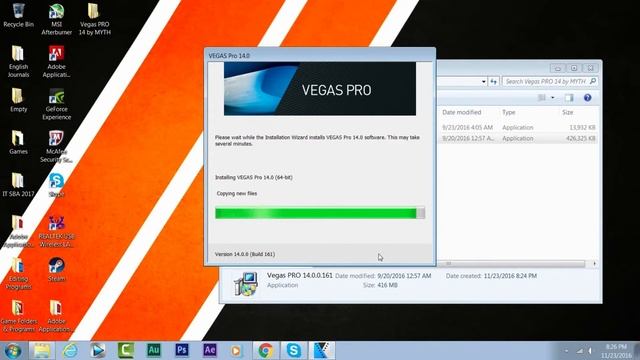Select the 13,932 KB application row
The image size is (640, 360).
[x=518, y=127]
